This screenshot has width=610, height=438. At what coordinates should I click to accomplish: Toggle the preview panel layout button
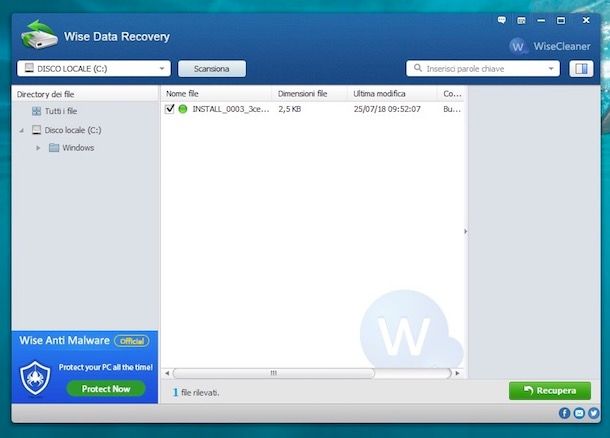point(581,69)
